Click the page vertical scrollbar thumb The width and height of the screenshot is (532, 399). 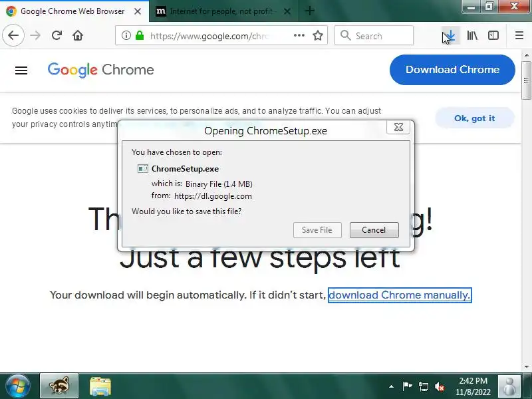[x=526, y=80]
